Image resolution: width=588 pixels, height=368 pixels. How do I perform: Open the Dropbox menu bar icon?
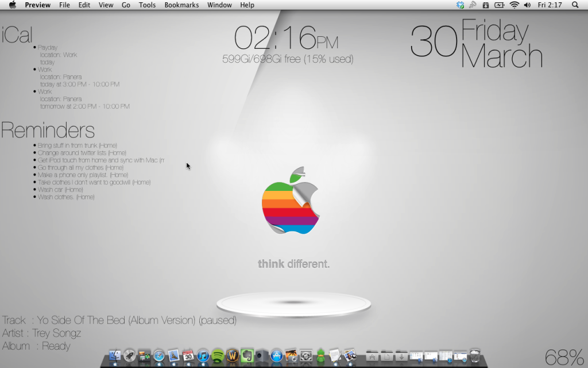[x=460, y=5]
